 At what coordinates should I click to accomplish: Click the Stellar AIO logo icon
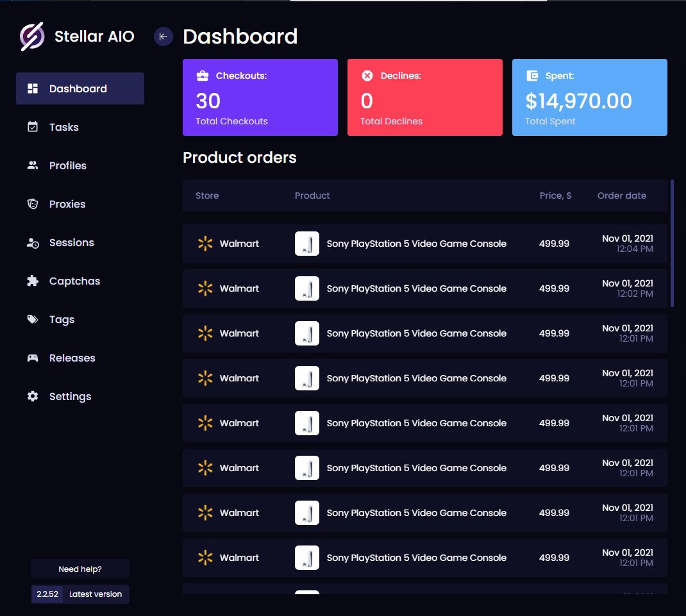tap(32, 37)
